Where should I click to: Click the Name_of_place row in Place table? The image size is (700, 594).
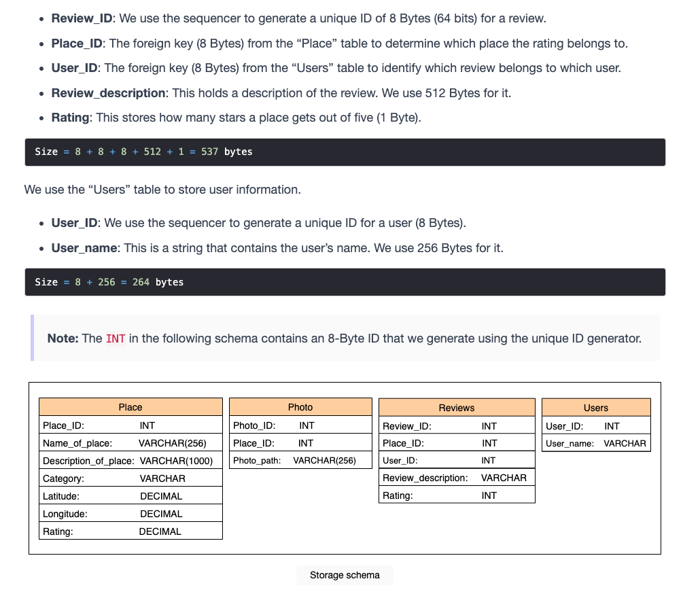pyautogui.click(x=130, y=442)
